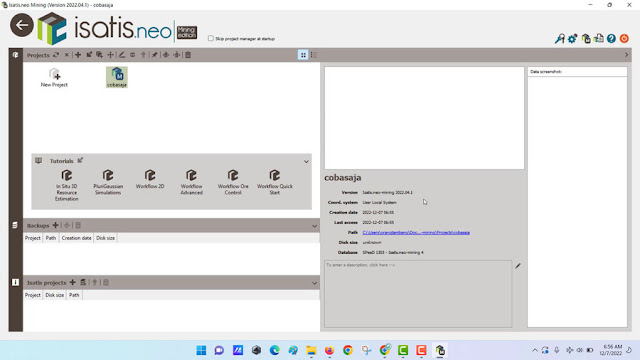
Task: Add a backup with plus icon
Action: point(56,225)
